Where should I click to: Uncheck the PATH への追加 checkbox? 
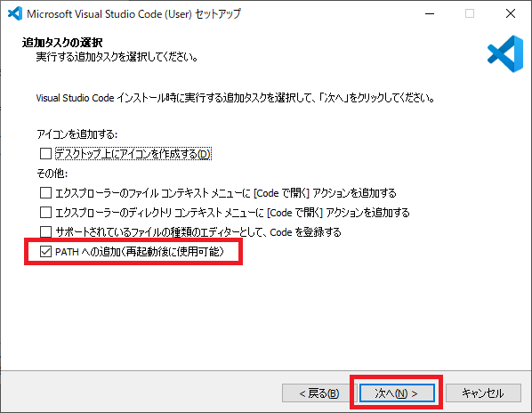(x=45, y=252)
